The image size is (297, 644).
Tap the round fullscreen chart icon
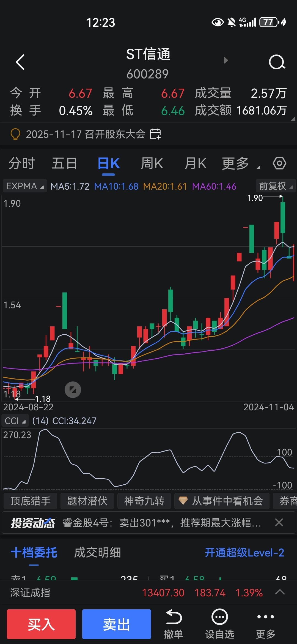73,390
